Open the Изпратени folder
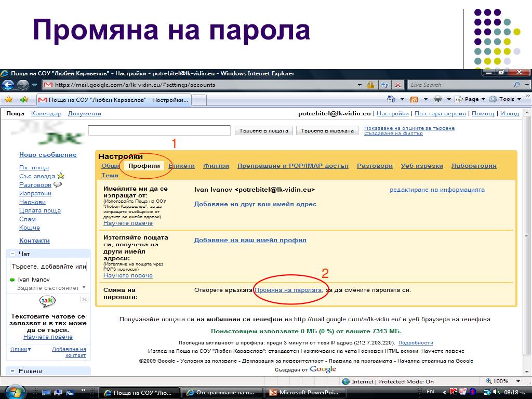The width and height of the screenshot is (532, 399). (35, 193)
